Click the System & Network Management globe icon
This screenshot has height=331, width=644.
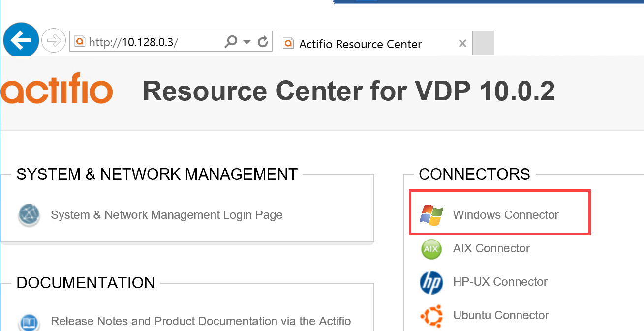[29, 215]
